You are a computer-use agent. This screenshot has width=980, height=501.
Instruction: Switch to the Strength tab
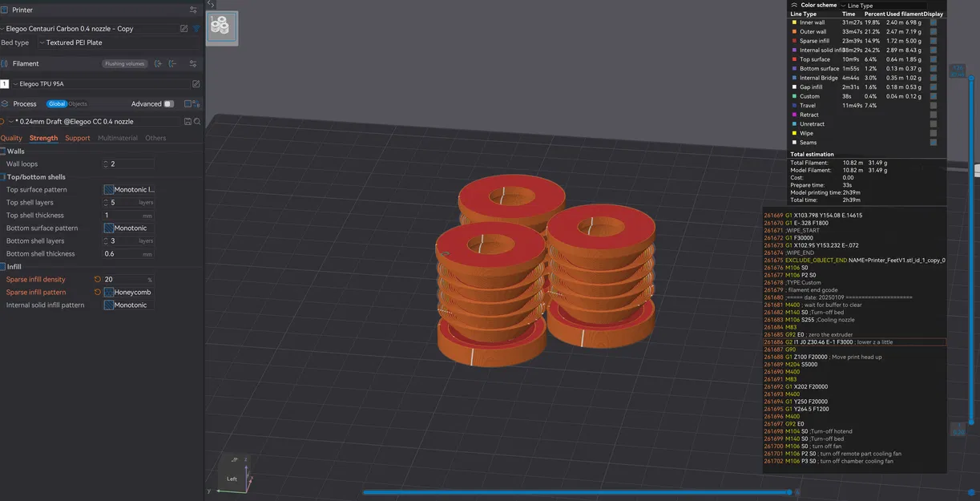click(43, 138)
